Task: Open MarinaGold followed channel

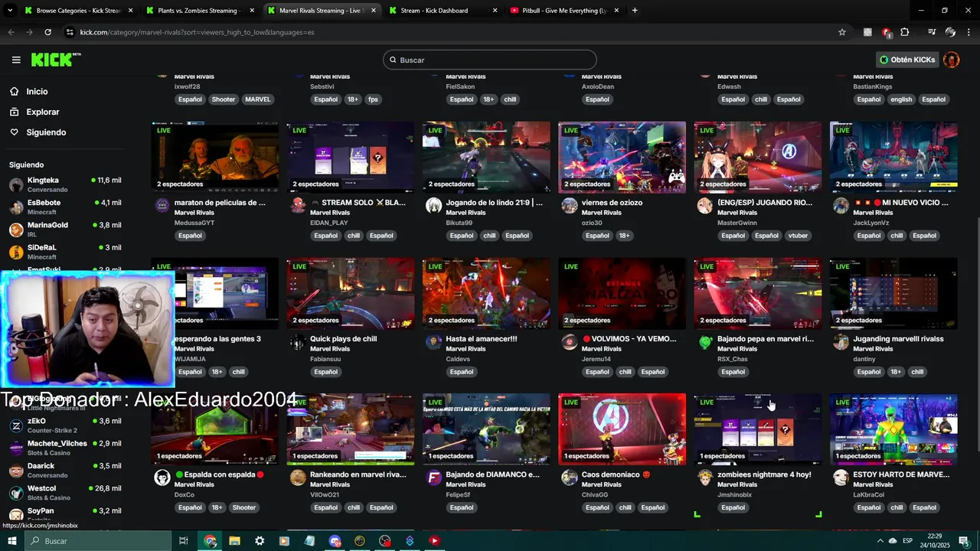Action: click(x=64, y=230)
